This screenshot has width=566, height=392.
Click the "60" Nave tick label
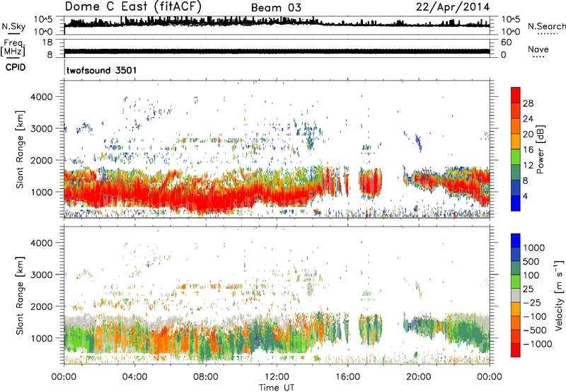point(506,42)
